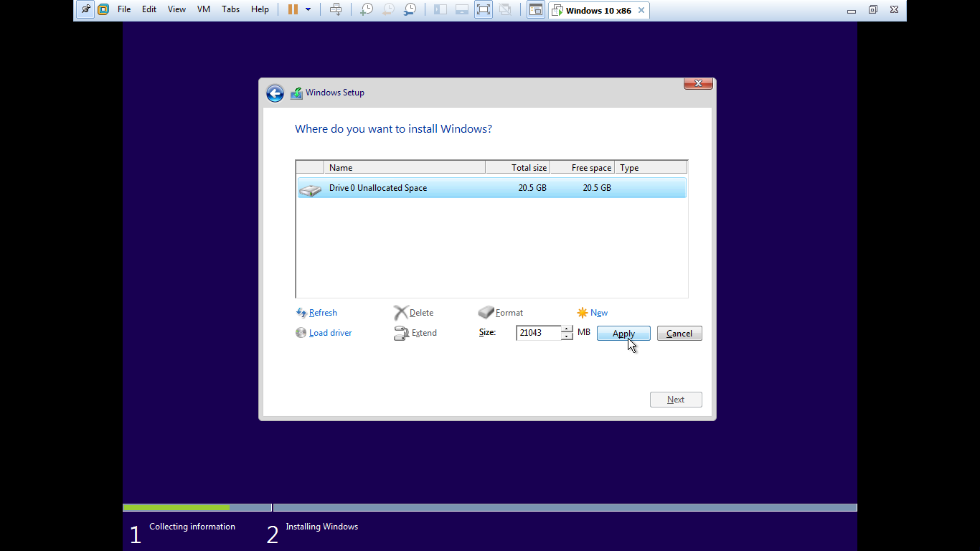Click the Refresh arrows icon
Screen dimensions: 980x551
coord(301,313)
